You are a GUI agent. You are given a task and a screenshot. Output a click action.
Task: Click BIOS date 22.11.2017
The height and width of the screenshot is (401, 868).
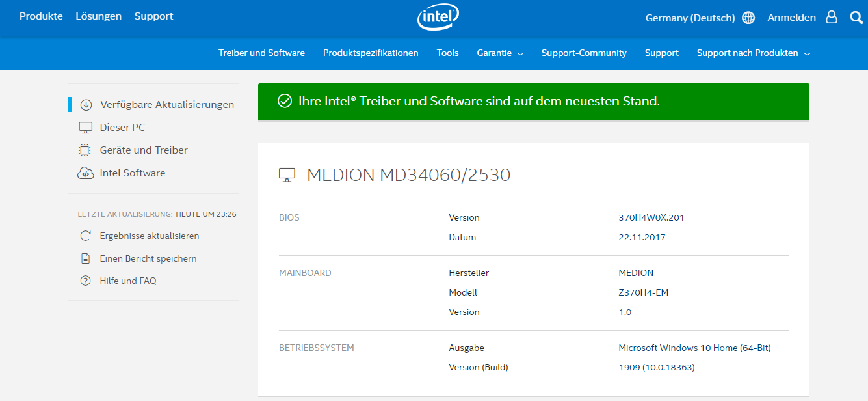tap(642, 237)
